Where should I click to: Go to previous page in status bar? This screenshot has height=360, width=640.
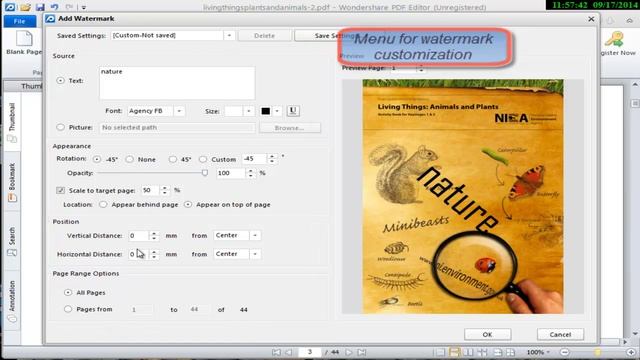tap(289, 352)
